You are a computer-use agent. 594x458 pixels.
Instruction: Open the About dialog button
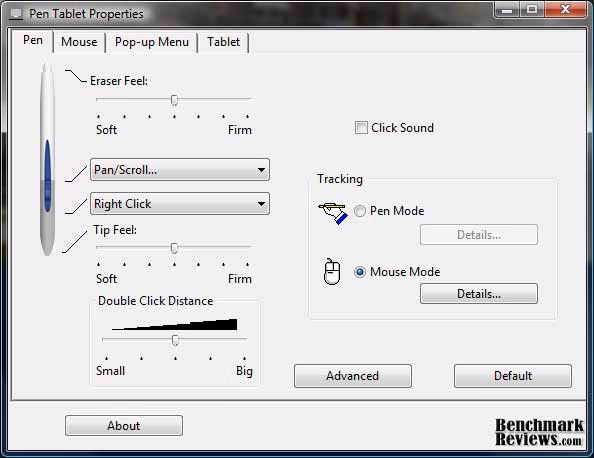click(124, 425)
